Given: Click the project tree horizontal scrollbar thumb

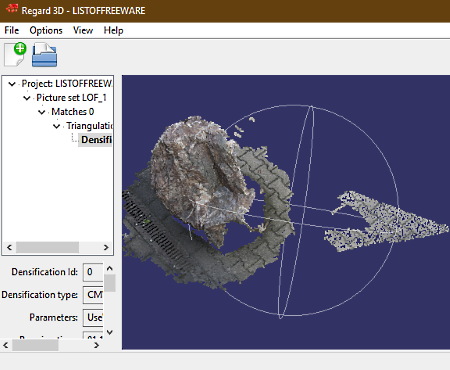Looking at the screenshot, I should [47, 247].
